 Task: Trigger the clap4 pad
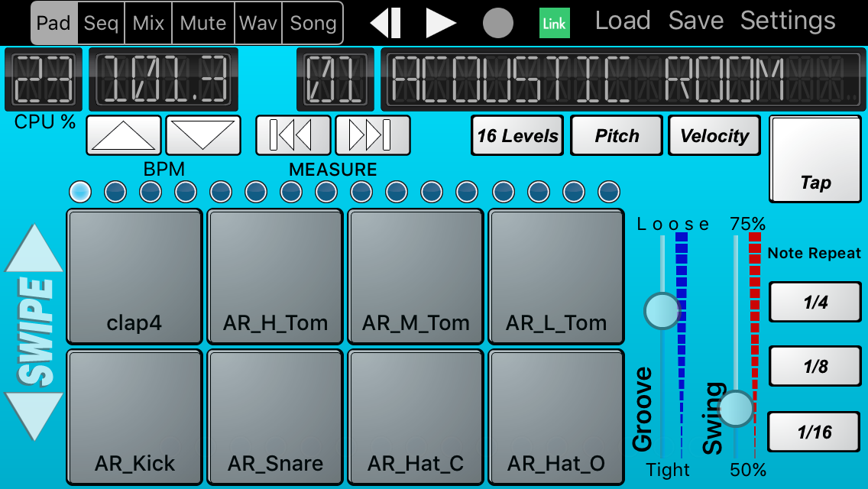(134, 277)
